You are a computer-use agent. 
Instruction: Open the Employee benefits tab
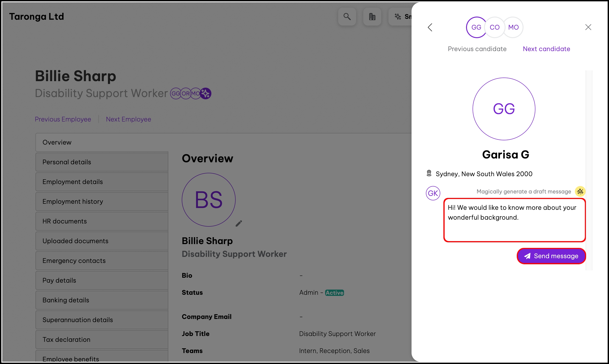[x=102, y=356]
